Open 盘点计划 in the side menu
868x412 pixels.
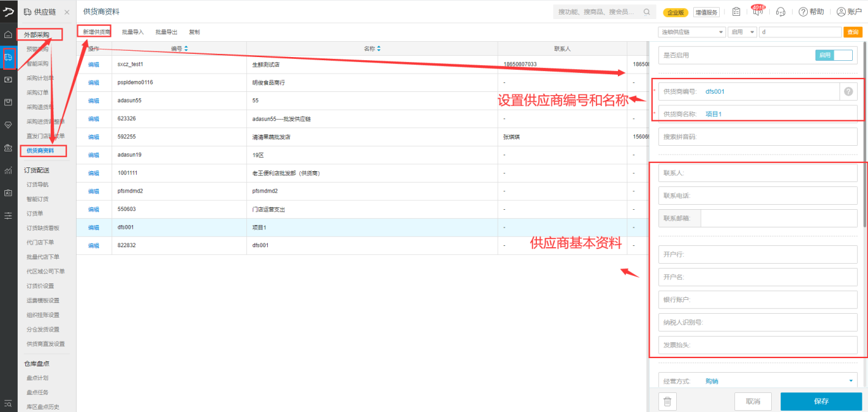37,378
